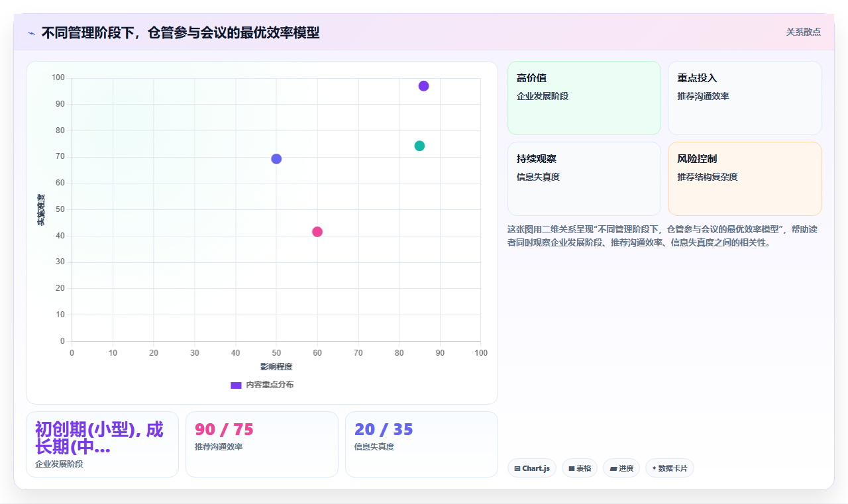Click the blue scatter data point
The height and width of the screenshot is (504, 848).
pyautogui.click(x=276, y=159)
